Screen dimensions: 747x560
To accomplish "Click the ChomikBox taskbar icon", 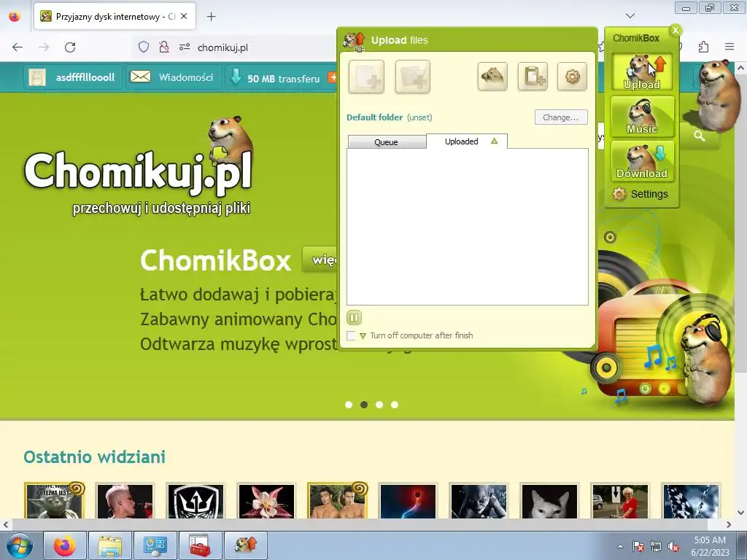I will 246,545.
